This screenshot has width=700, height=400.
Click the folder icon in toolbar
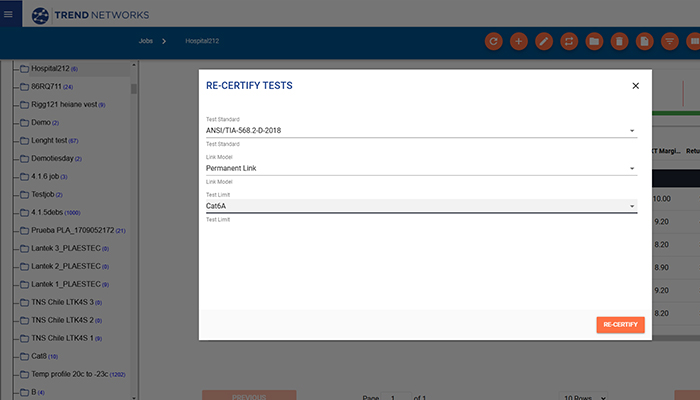[594, 41]
